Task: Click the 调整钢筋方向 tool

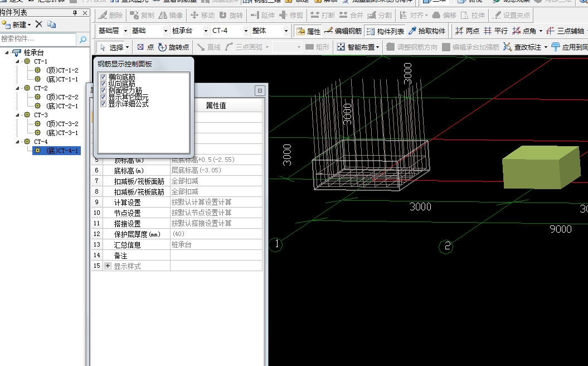Action: [x=412, y=47]
